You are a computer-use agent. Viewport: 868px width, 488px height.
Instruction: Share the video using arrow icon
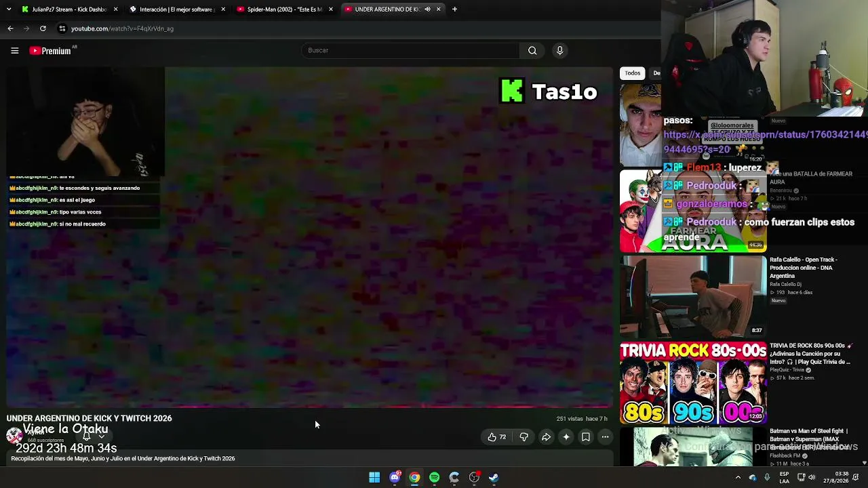pyautogui.click(x=545, y=437)
